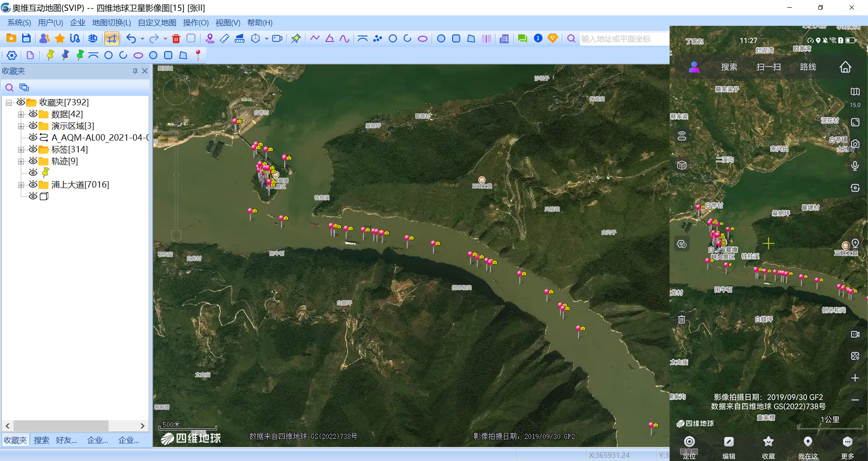Open the settings gear on the second toolbar
Image resolution: width=868 pixels, height=461 pixels.
[11, 55]
